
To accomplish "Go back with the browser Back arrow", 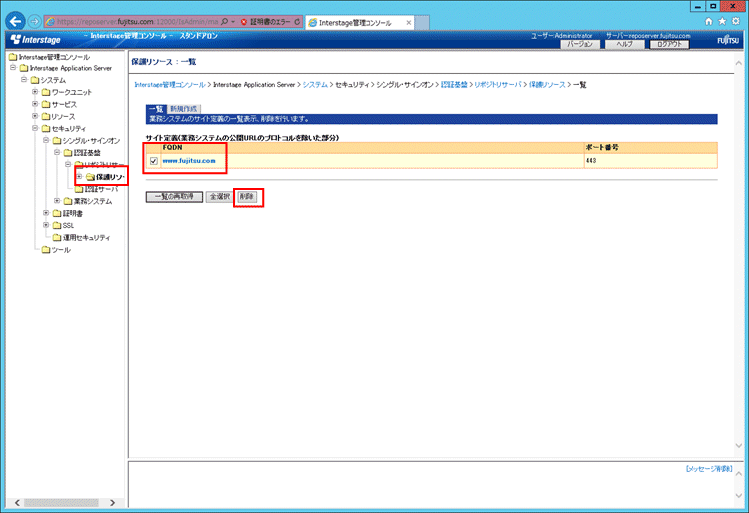I will click(x=16, y=21).
